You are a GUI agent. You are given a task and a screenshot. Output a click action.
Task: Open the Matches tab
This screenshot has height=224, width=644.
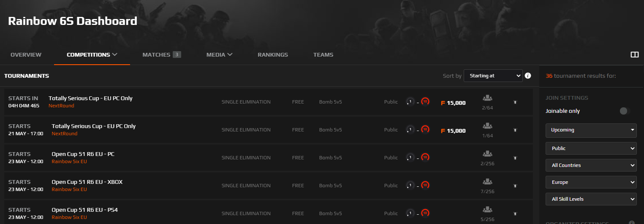pyautogui.click(x=162, y=55)
